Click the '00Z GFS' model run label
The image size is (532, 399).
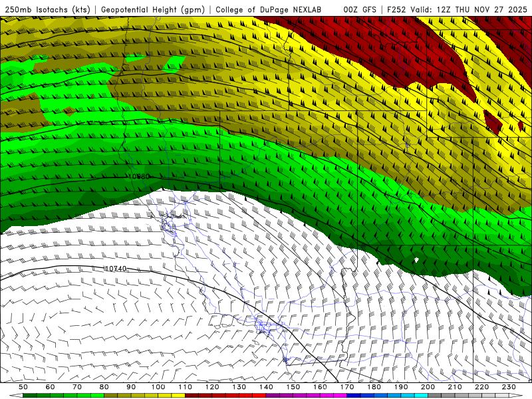tap(360, 9)
